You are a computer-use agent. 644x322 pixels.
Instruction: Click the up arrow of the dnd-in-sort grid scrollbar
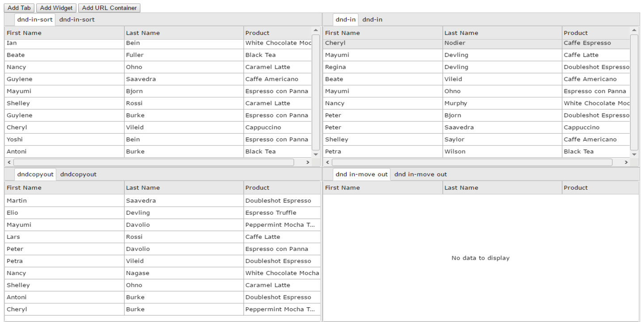[316, 30]
